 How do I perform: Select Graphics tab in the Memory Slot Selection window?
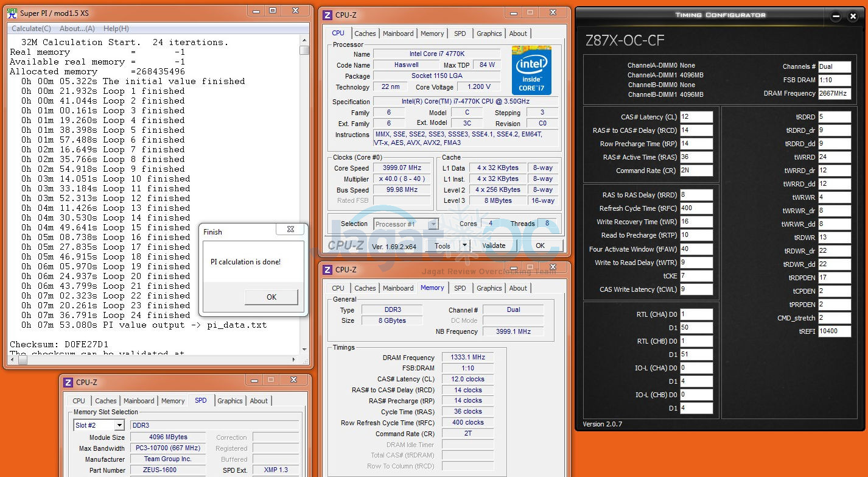click(x=229, y=401)
